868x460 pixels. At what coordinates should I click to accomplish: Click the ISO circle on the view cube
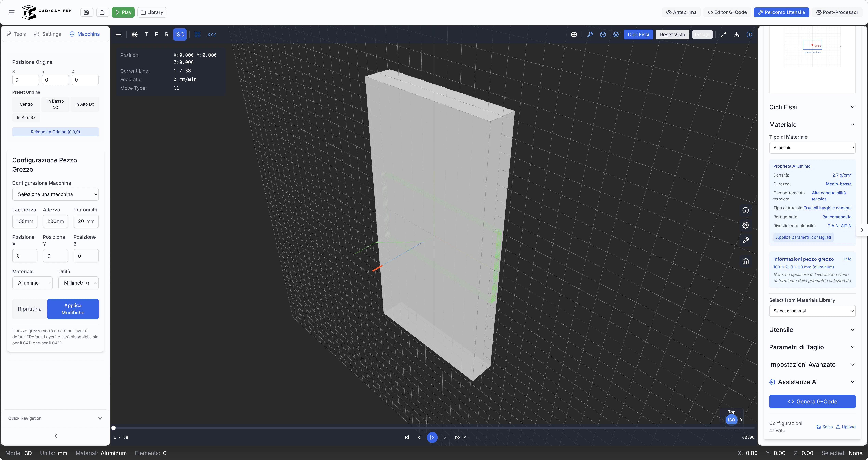(731, 420)
